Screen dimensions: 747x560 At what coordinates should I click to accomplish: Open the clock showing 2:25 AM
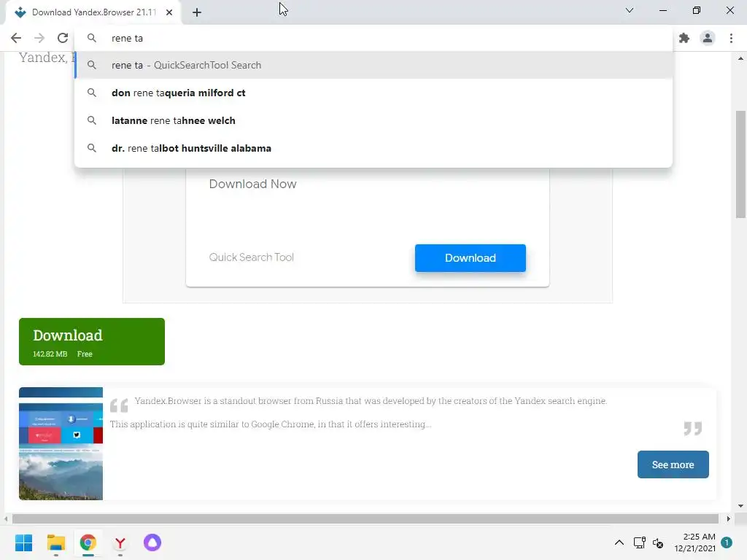(x=694, y=542)
